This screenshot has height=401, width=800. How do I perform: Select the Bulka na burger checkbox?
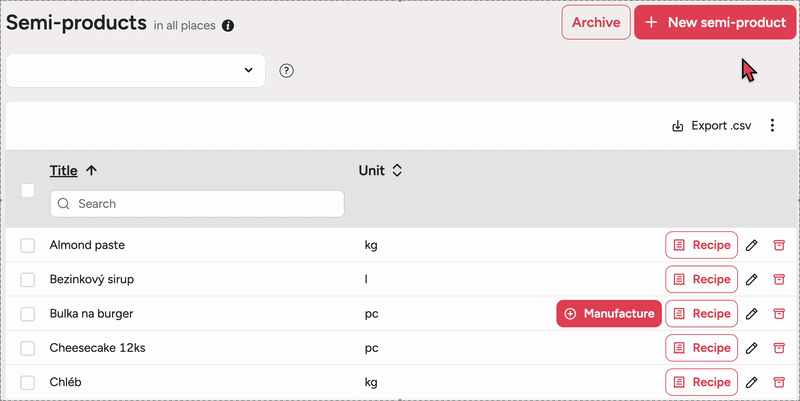tap(28, 314)
